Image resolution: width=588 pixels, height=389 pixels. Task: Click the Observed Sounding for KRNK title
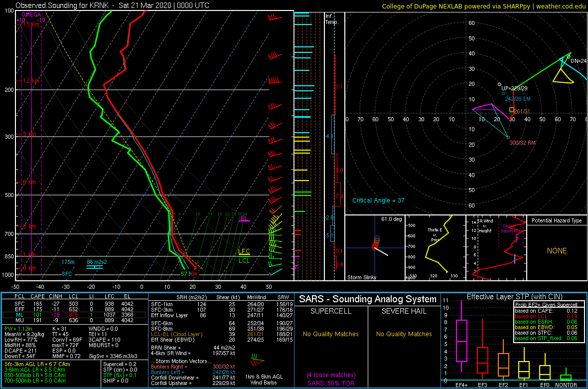(113, 5)
